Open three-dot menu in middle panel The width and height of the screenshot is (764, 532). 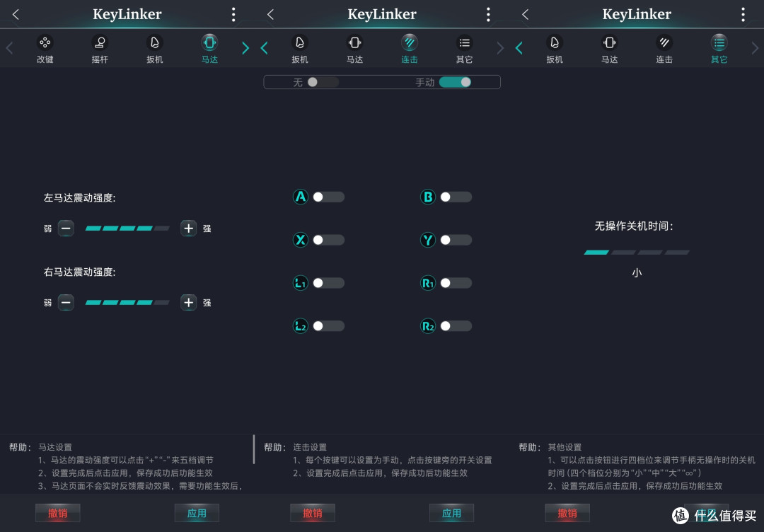coord(488,14)
